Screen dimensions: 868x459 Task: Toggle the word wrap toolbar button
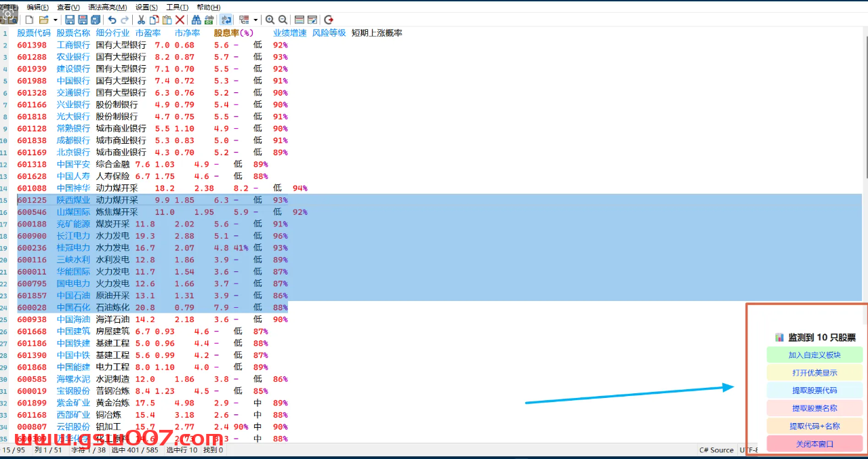pos(226,20)
